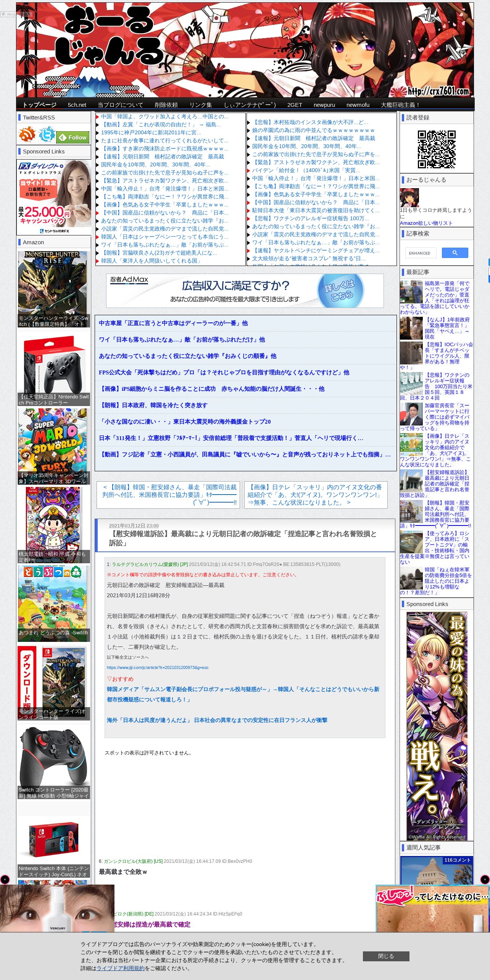Open 大艦巨砲主義！ navigation item
490x980 pixels.
coord(401,105)
